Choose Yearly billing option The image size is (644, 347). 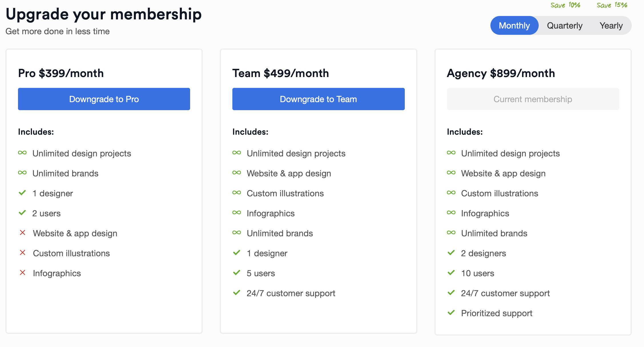pyautogui.click(x=611, y=25)
